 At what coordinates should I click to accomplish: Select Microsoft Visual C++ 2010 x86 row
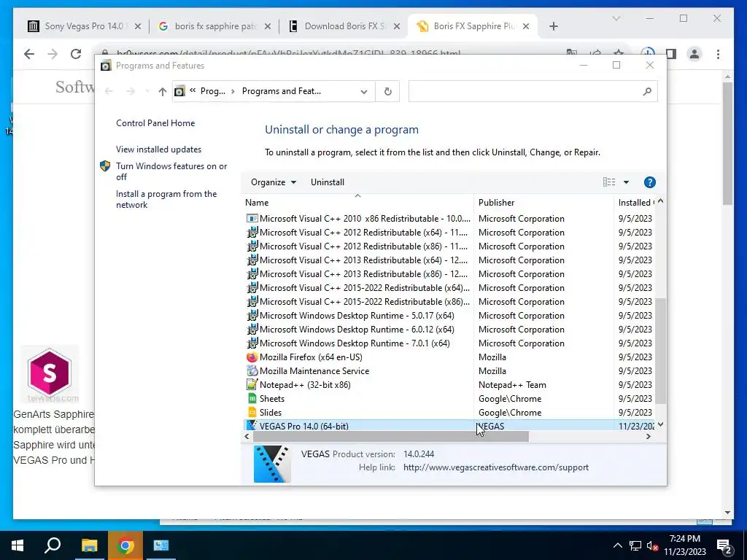(x=449, y=219)
